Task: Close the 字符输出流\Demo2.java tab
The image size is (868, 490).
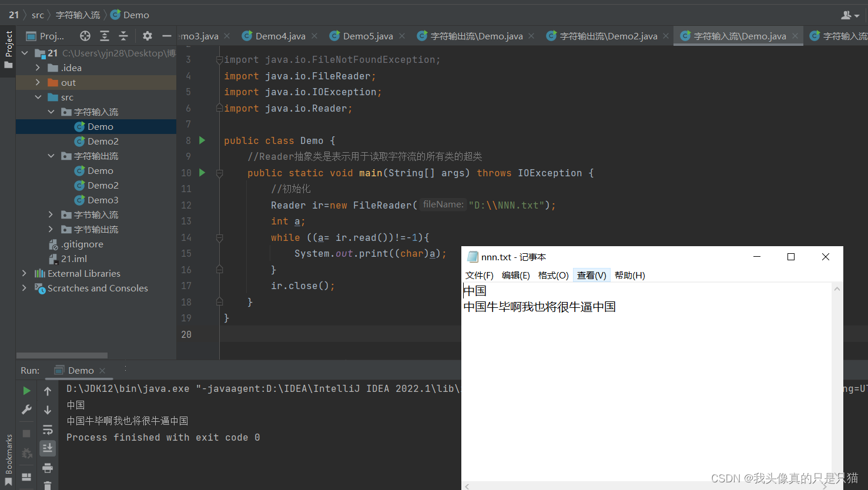Action: (x=666, y=36)
